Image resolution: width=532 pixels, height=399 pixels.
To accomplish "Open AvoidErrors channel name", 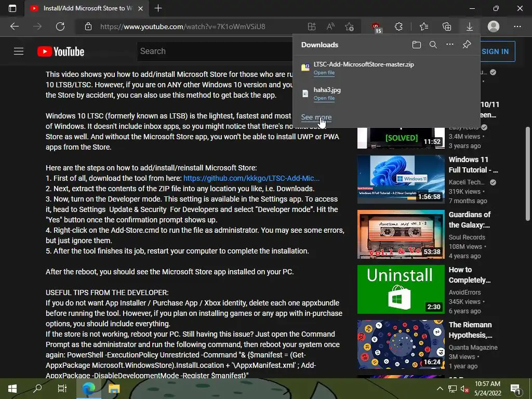I will [464, 292].
